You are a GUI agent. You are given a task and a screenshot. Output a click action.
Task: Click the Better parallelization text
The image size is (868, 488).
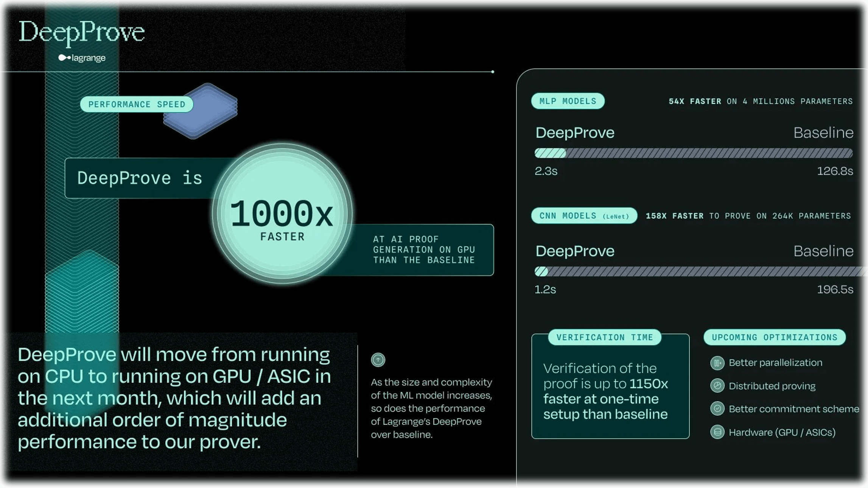(x=775, y=363)
